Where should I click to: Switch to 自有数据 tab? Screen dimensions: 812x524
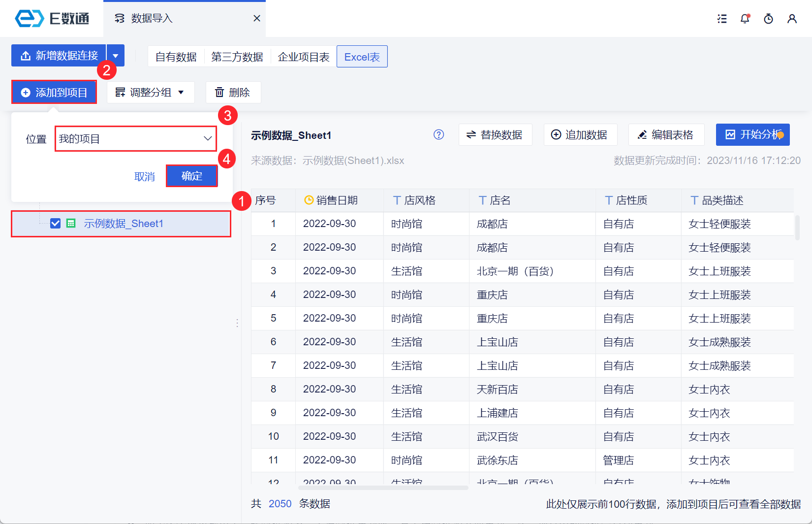[176, 57]
